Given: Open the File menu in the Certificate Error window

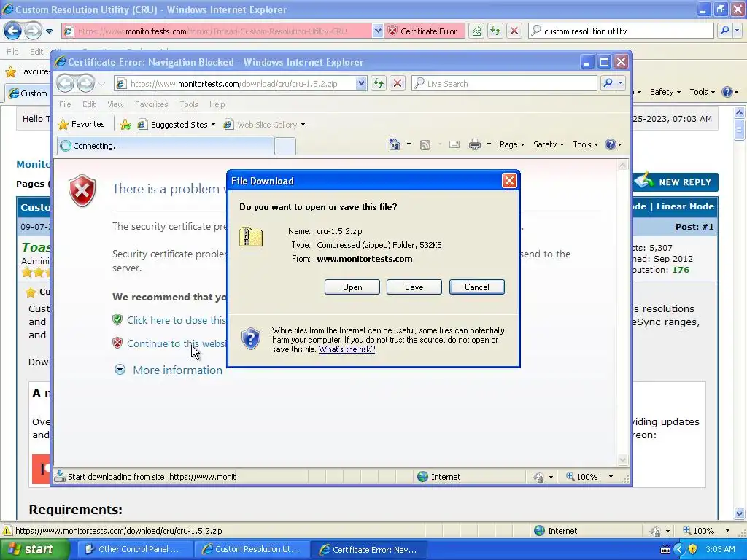Looking at the screenshot, I should [65, 104].
